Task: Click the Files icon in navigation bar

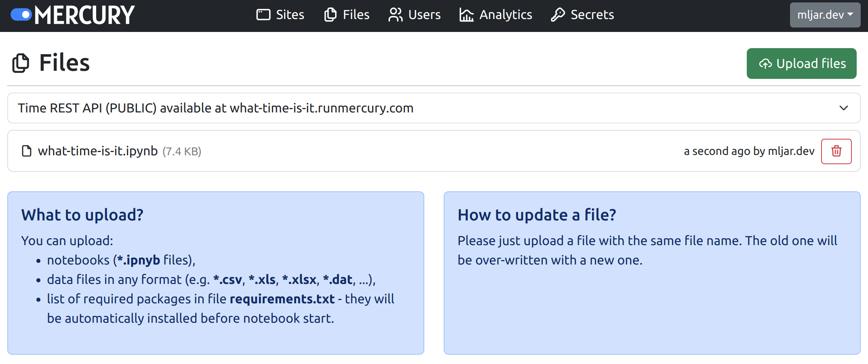Action: [x=330, y=15]
